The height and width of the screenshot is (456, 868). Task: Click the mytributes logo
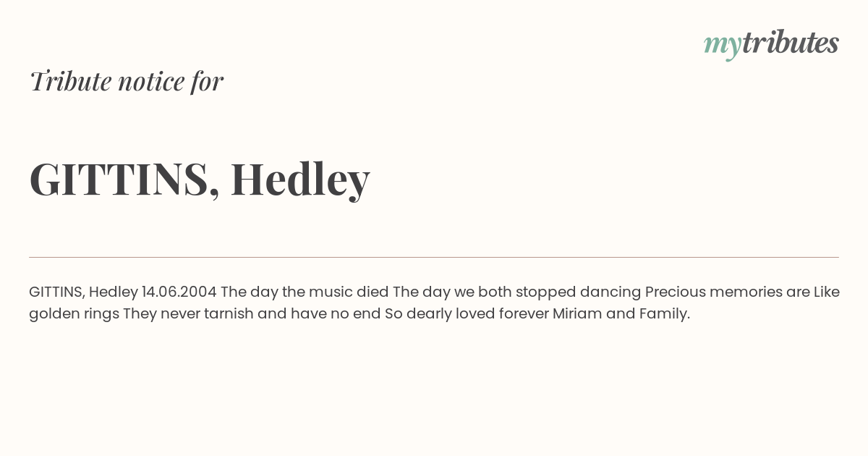(771, 43)
